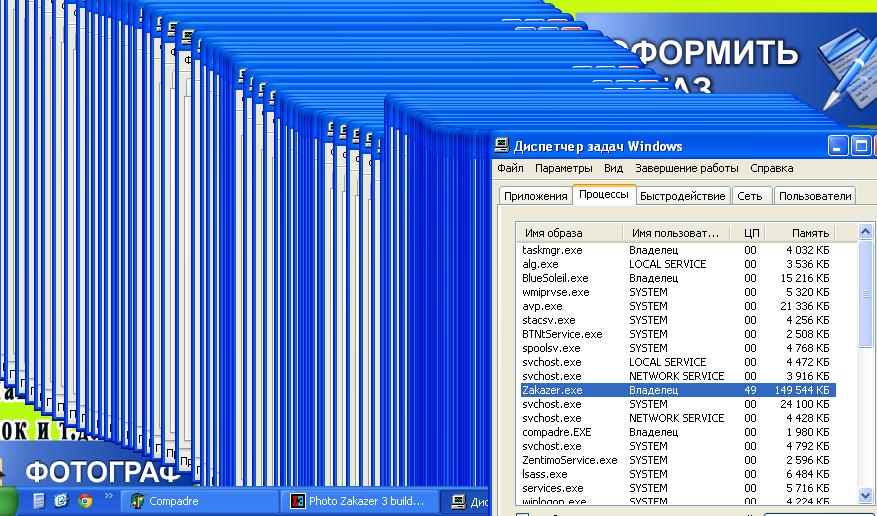Select the Процессы tab
Viewport: 877px width, 516px height.
[x=603, y=195]
